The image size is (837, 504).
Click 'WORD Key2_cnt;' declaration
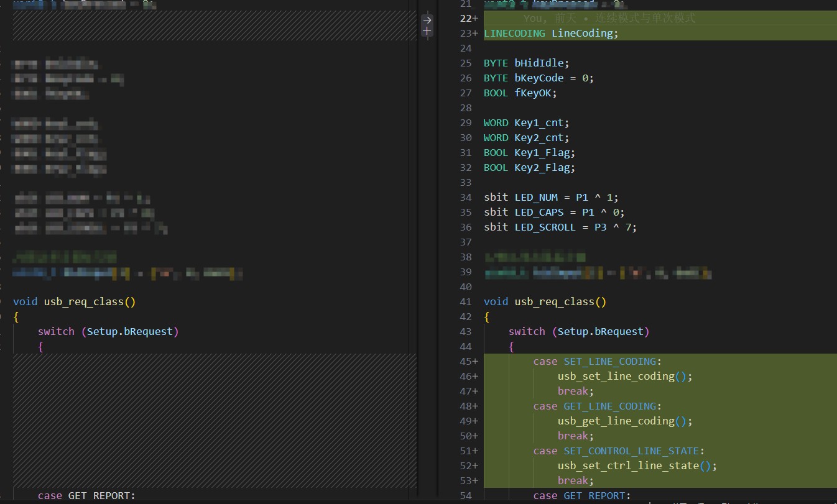point(526,138)
